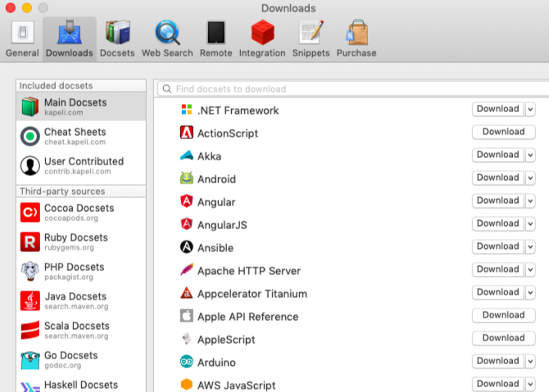Open Integration settings with red cube icon
549x392 pixels.
coord(262,38)
